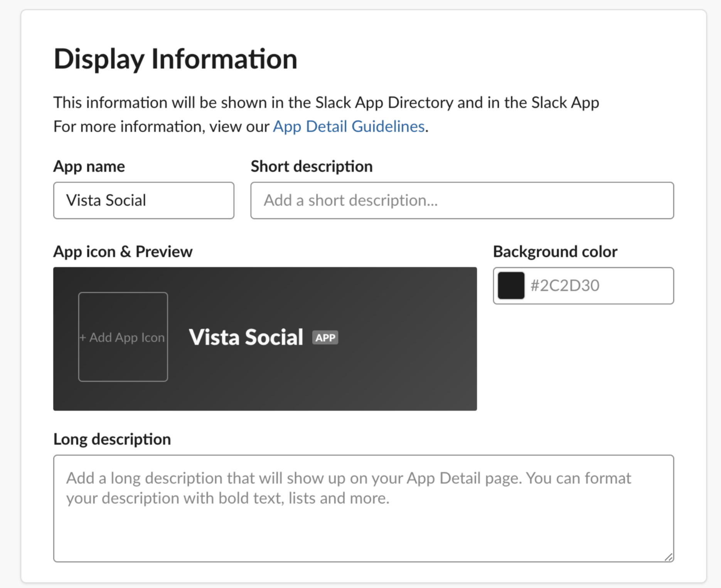
Task: Click the Display Information heading
Action: tap(175, 59)
